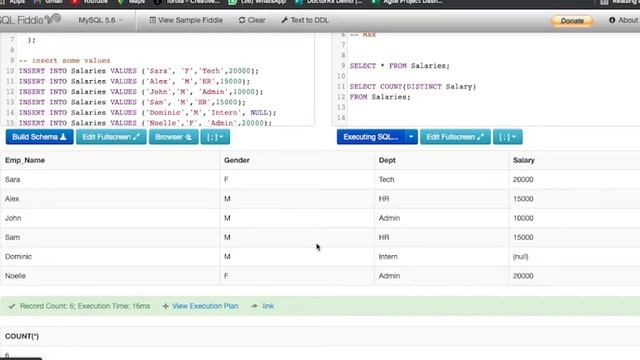Expand the Run SQL options arrow
The height and width of the screenshot is (360, 640).
pos(411,137)
